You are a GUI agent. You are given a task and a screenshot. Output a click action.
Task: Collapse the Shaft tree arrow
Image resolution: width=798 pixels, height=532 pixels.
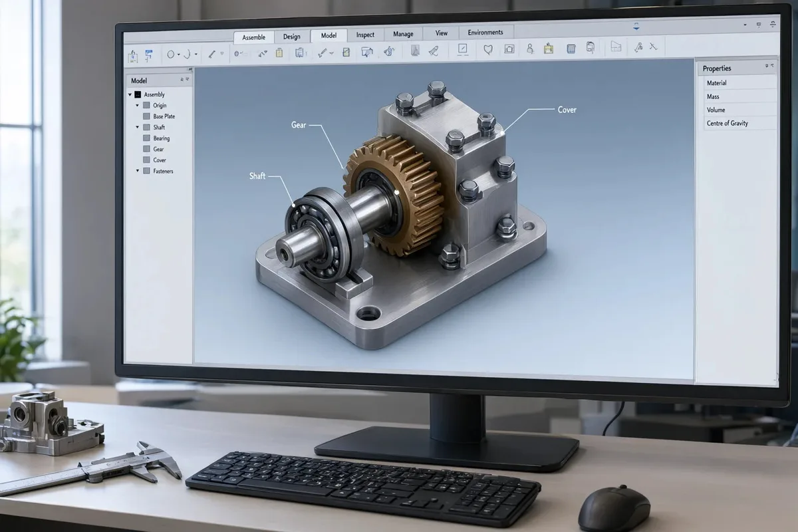pos(138,127)
